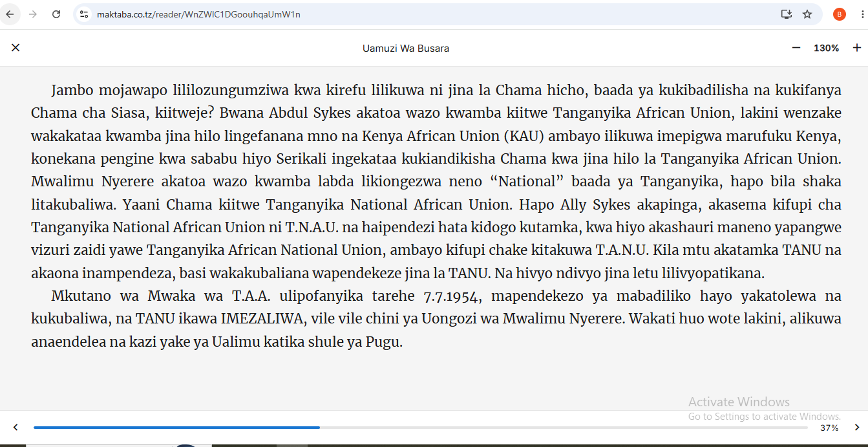Click the book title Uamuzi Wa Busara
The image size is (868, 447).
[x=406, y=49]
